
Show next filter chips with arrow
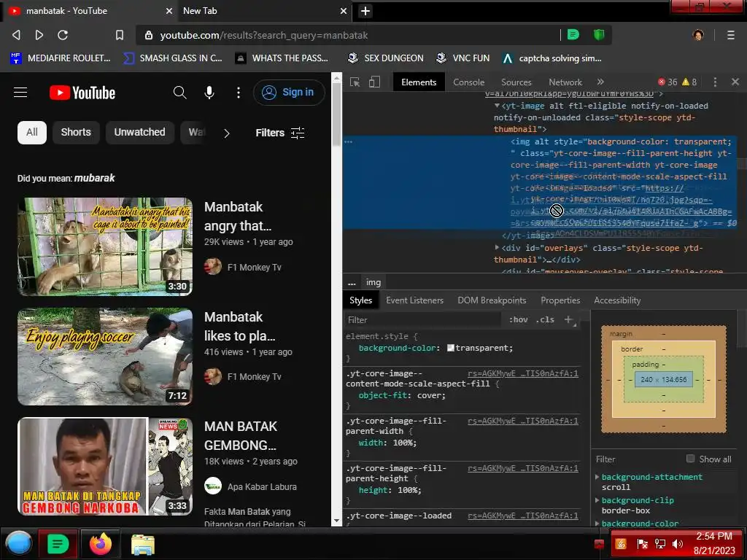(227, 133)
